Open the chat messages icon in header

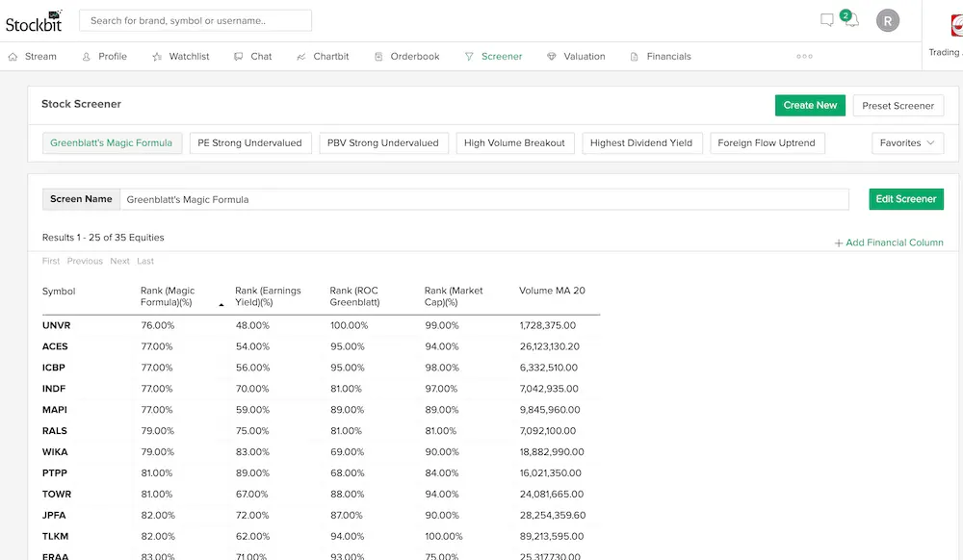coord(826,20)
